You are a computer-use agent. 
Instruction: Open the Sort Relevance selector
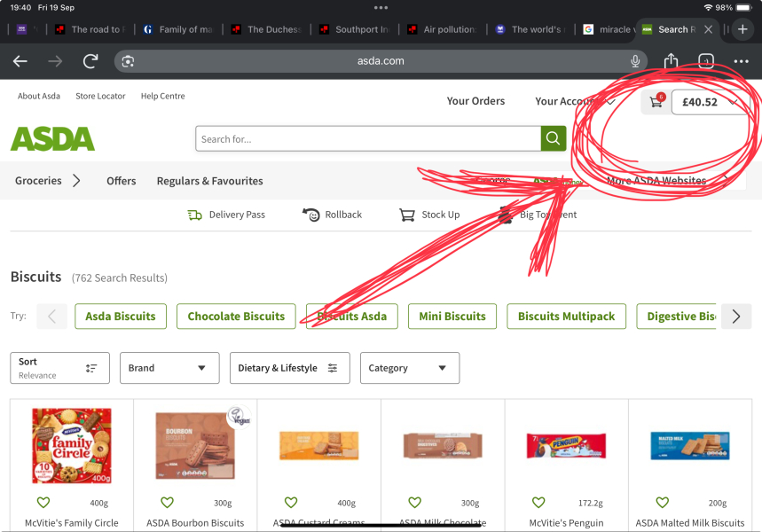(59, 368)
